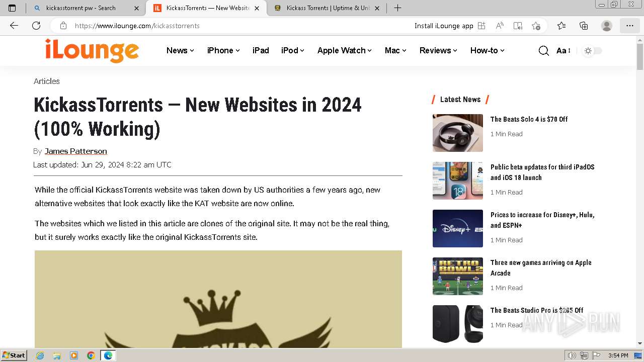Toggle dark mode switch
644x362 pixels.
click(592, 51)
